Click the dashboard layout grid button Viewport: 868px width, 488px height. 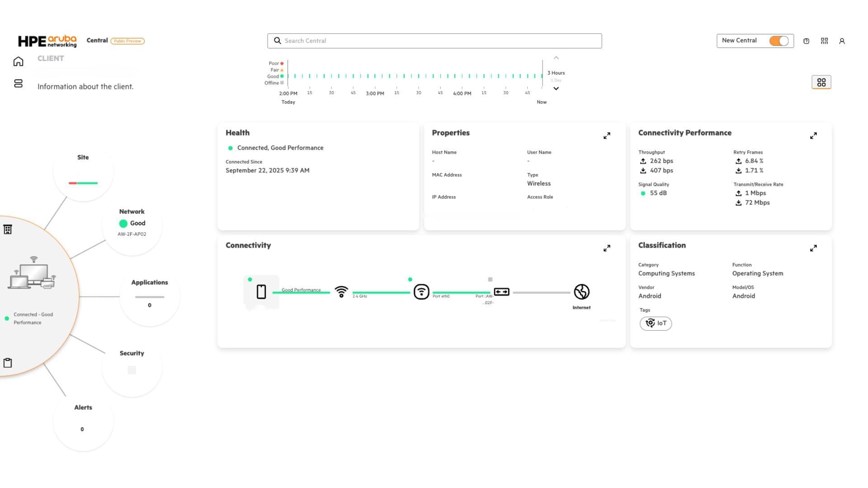tap(821, 82)
